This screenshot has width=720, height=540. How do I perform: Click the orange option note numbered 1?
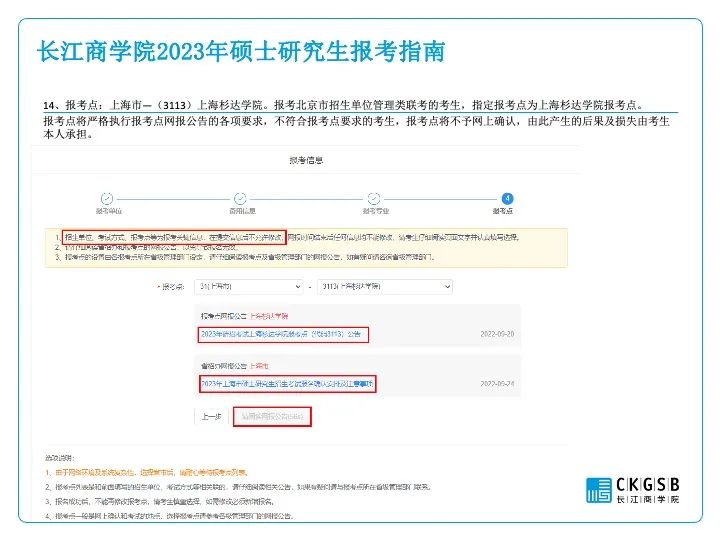[146, 472]
